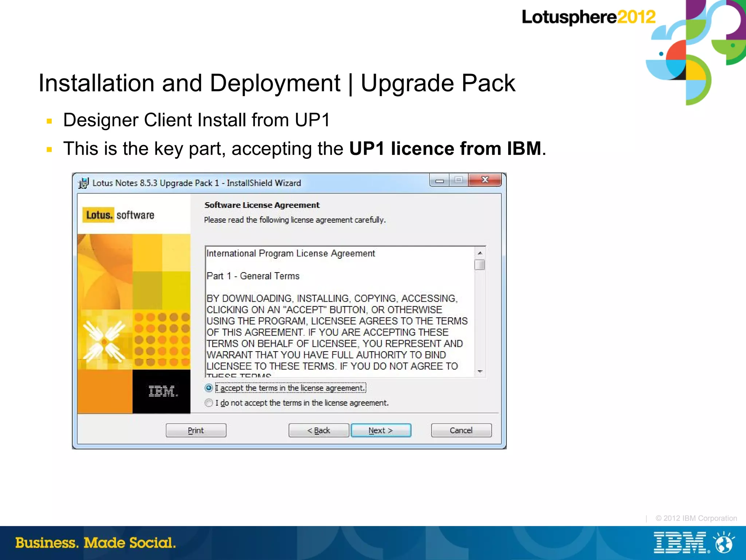Maximize the InstallShield Wizard window
The width and height of the screenshot is (746, 560).
click(459, 180)
